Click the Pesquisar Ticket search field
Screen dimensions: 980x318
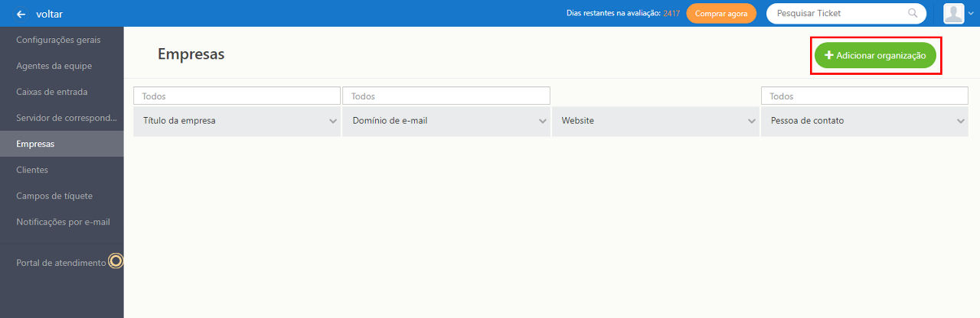[x=846, y=13]
